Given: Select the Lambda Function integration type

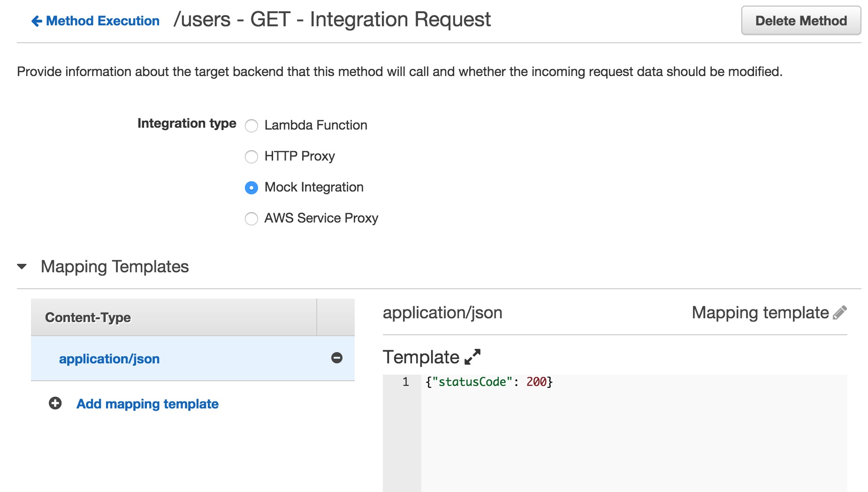Looking at the screenshot, I should pyautogui.click(x=251, y=126).
